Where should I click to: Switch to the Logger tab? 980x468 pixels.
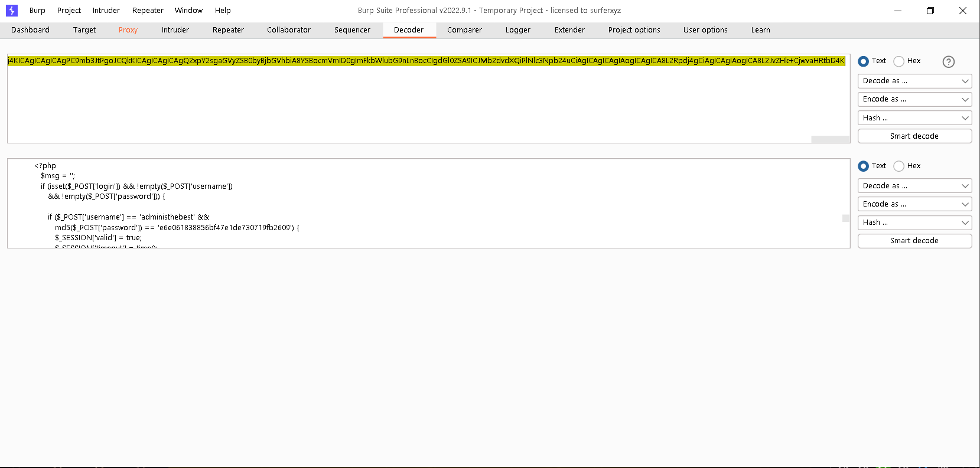pos(518,30)
